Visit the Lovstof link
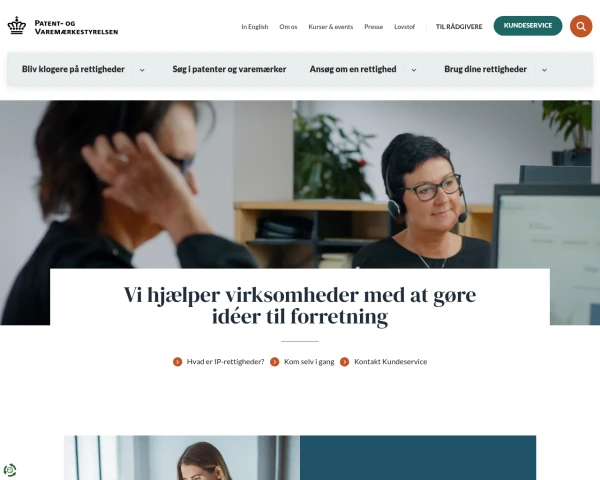Viewport: 600px width, 480px height. click(404, 27)
